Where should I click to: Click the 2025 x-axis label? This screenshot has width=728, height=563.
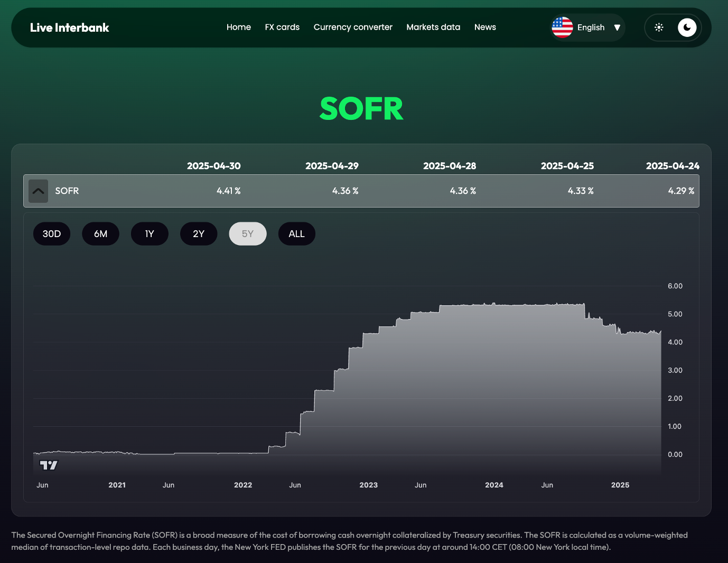pos(620,485)
